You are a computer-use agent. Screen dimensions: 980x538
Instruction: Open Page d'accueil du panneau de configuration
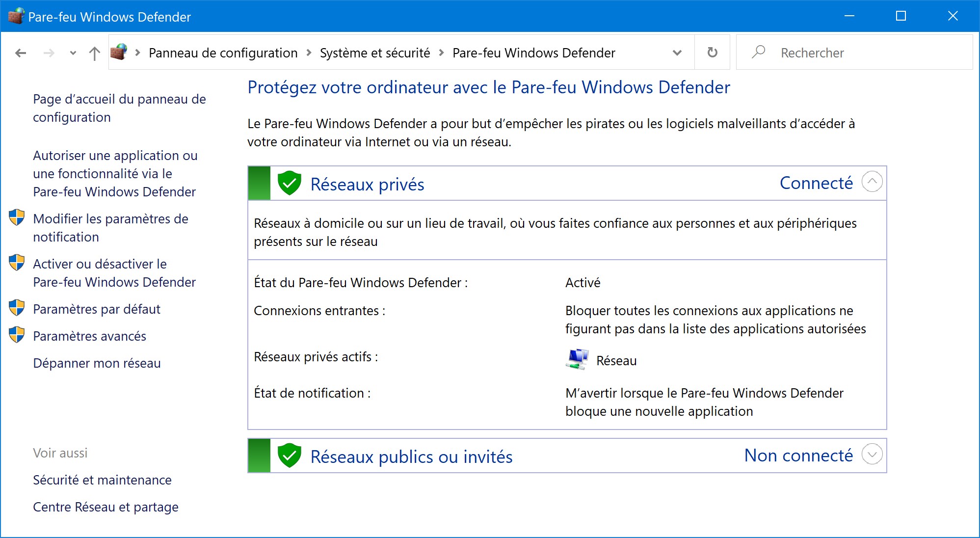pyautogui.click(x=119, y=108)
